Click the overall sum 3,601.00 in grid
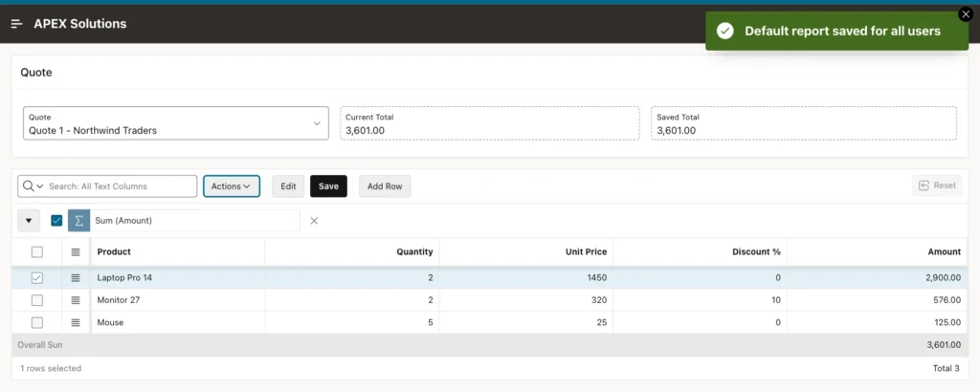Viewport: 980px width, 392px height. click(x=944, y=344)
